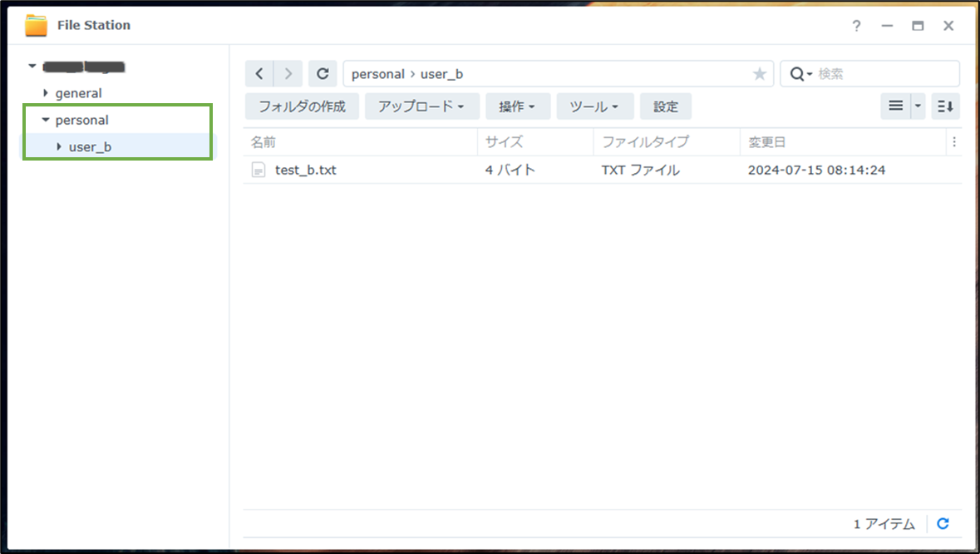Sort by 名前 column header
Image resolution: width=980 pixels, height=554 pixels.
click(263, 142)
